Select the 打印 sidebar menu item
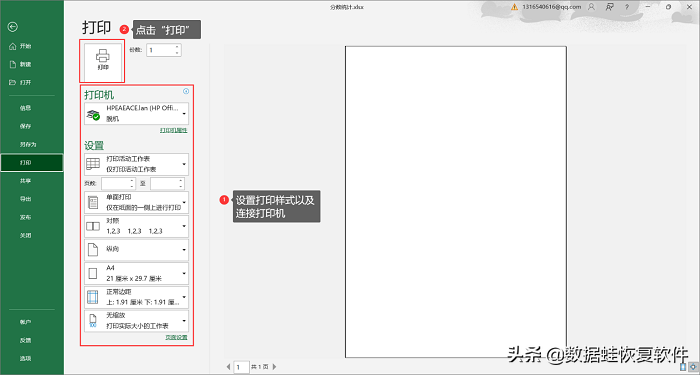 [x=32, y=163]
